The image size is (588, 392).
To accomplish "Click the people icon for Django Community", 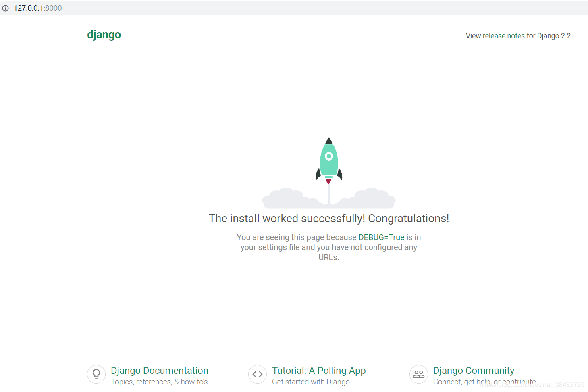I will 419,374.
